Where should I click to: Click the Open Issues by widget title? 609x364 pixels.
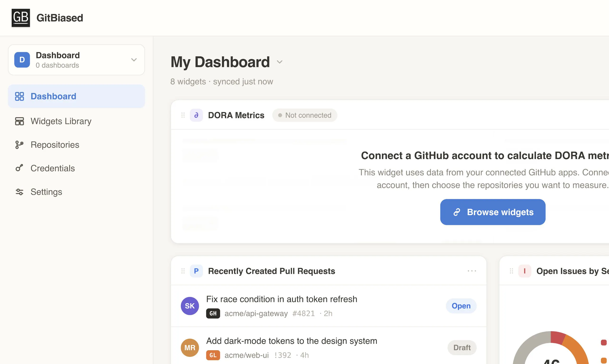pos(572,271)
